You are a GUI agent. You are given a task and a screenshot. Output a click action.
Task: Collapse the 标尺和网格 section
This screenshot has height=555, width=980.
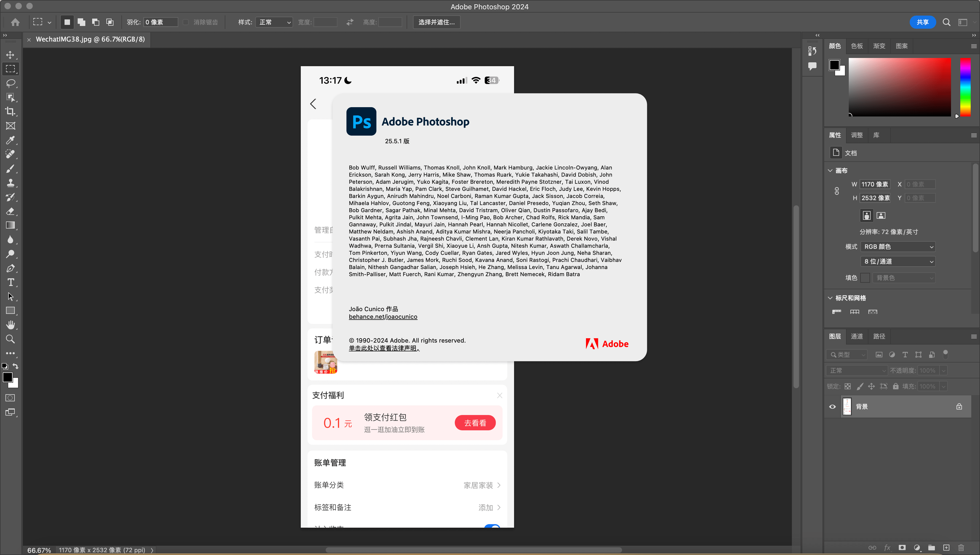coord(830,298)
